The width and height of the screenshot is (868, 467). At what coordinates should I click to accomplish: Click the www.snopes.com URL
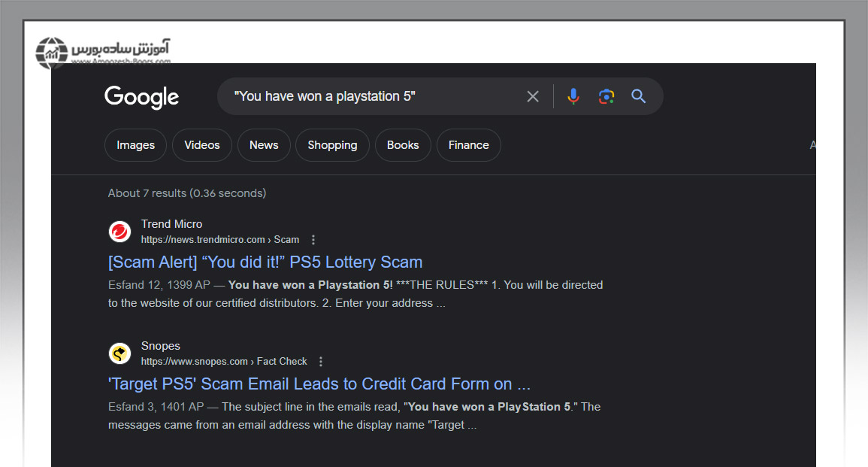point(224,362)
